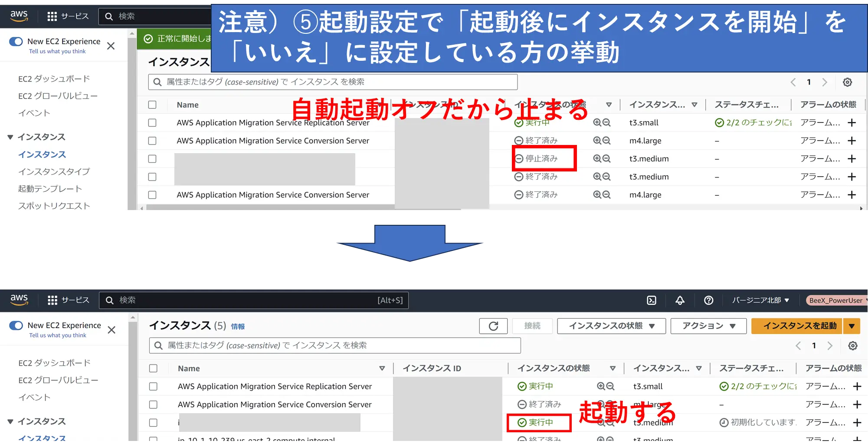
Task: Click horizontal scrollbar of upper instances table
Action: click(303, 207)
